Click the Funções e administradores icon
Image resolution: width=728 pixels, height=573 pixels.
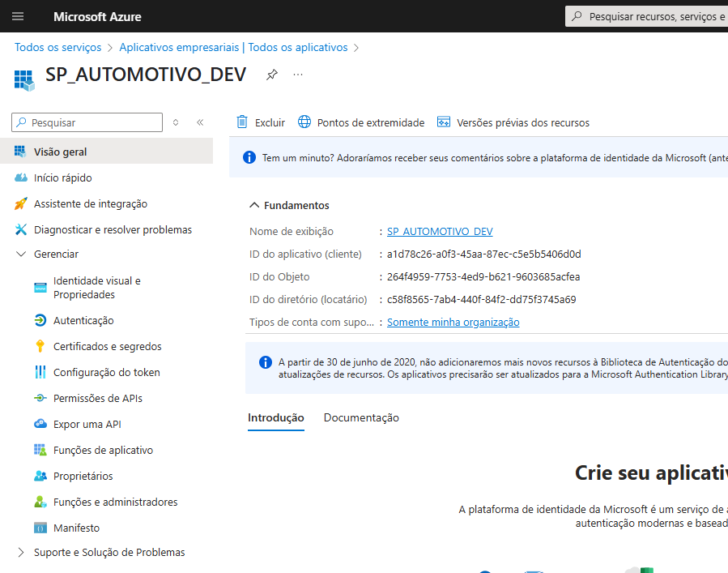point(40,502)
